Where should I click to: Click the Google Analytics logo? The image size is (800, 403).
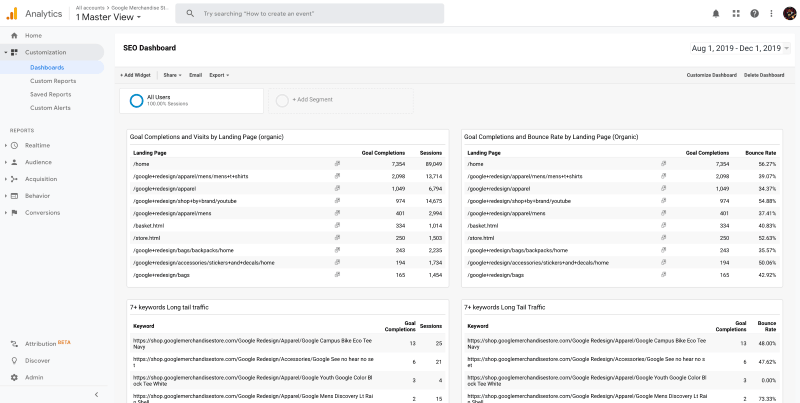pyautogui.click(x=12, y=14)
